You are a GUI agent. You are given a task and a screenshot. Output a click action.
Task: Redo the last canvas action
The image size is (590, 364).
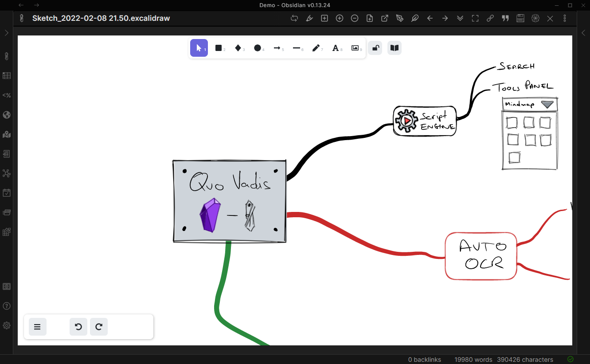point(99,327)
